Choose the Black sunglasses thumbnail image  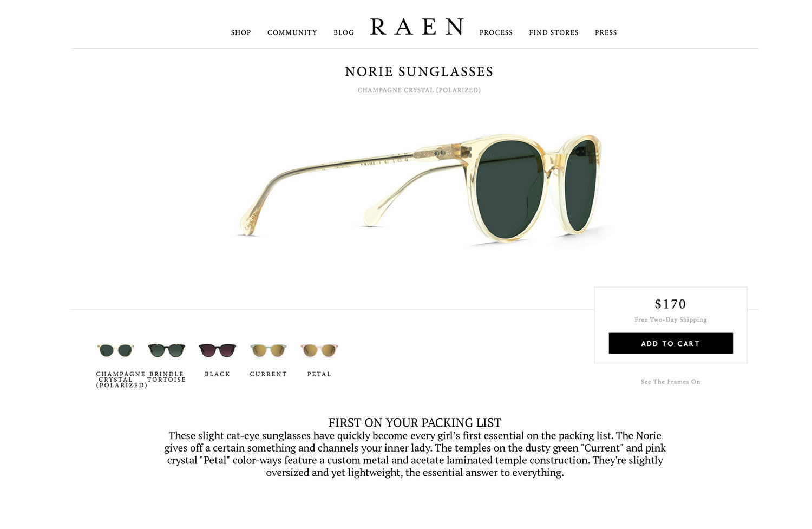point(218,350)
